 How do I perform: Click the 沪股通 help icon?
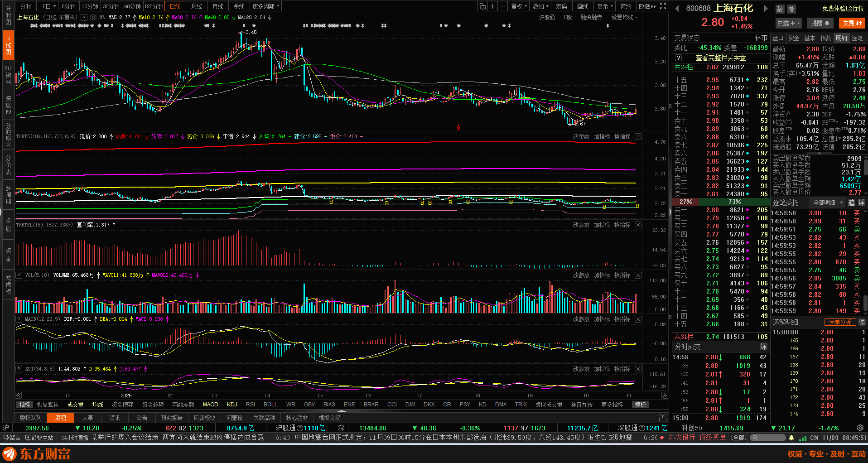300,428
